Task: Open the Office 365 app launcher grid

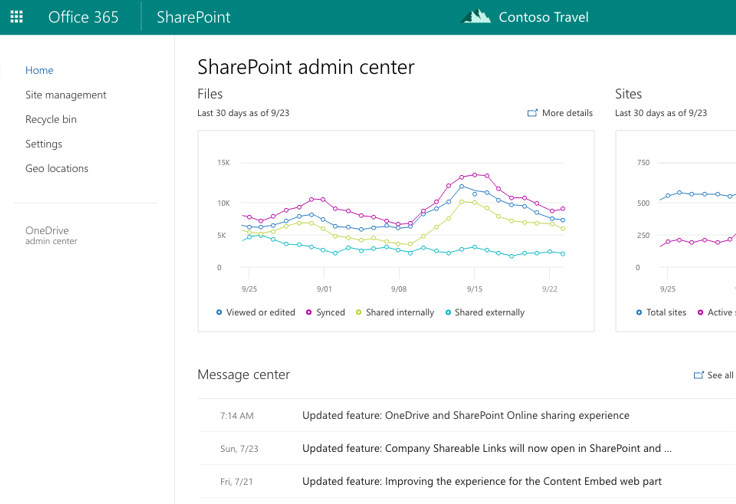Action: point(17,17)
